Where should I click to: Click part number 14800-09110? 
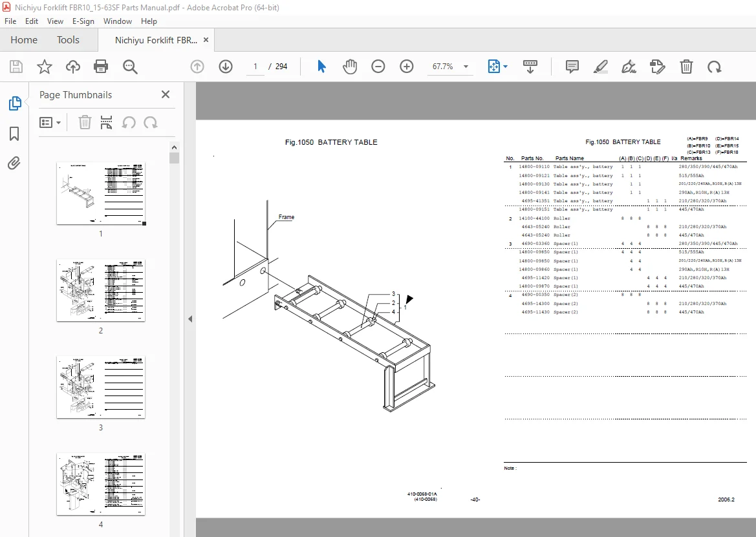point(534,167)
